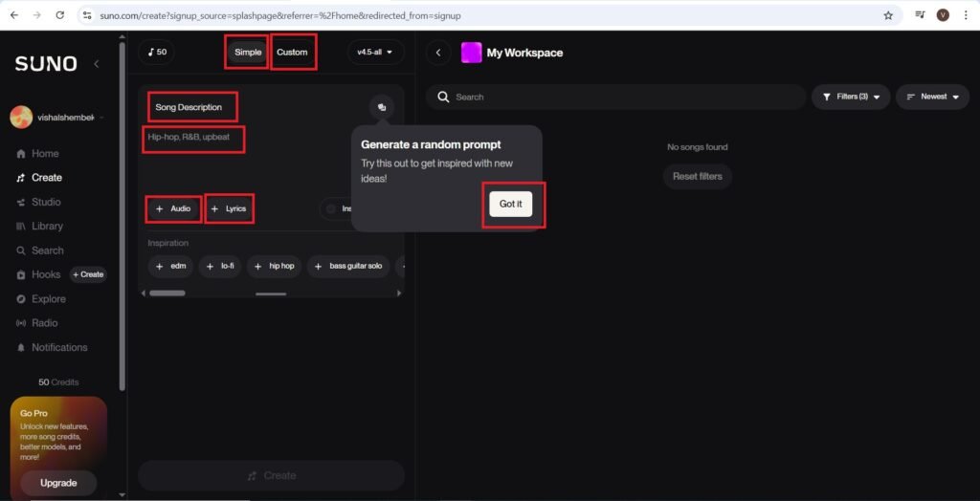Bookmark this page with the star icon
Viewport: 980px width, 501px height.
pyautogui.click(x=888, y=15)
